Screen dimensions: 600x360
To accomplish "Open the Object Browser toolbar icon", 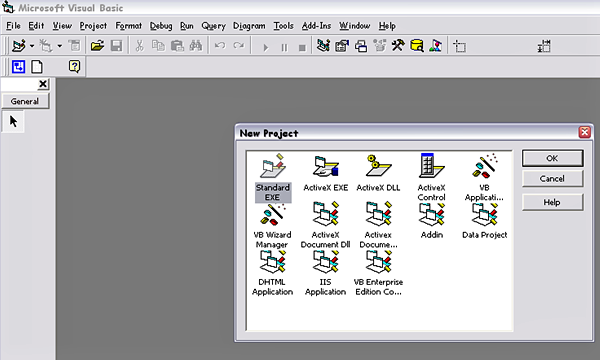I will point(380,46).
